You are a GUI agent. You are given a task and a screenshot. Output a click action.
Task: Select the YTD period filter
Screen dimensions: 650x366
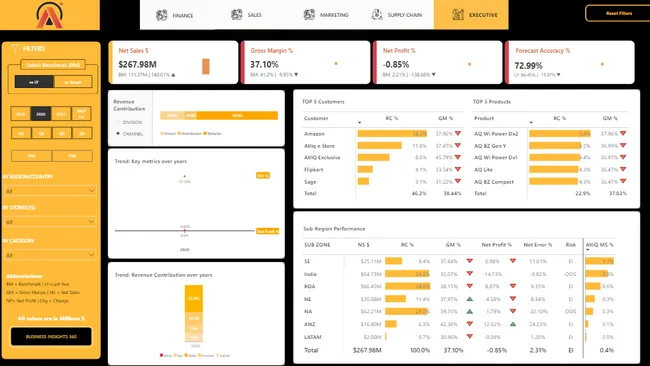point(32,156)
